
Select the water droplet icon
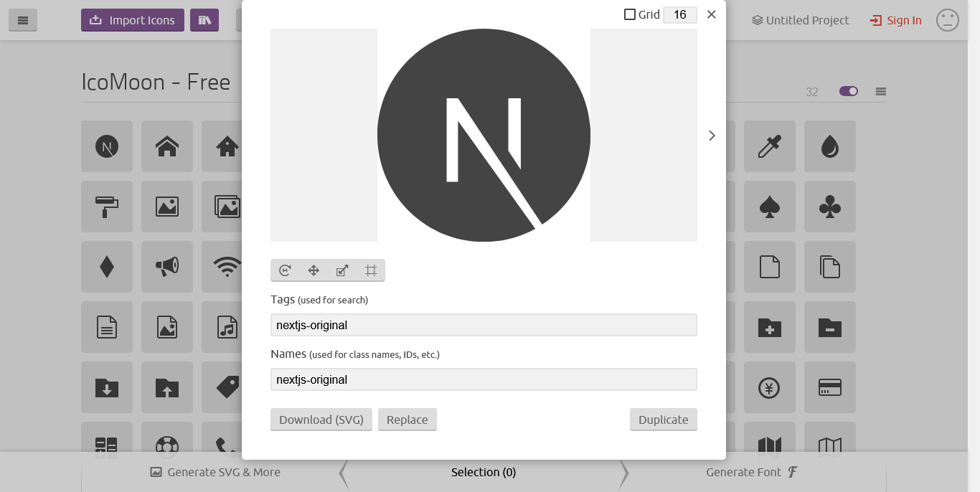830,146
